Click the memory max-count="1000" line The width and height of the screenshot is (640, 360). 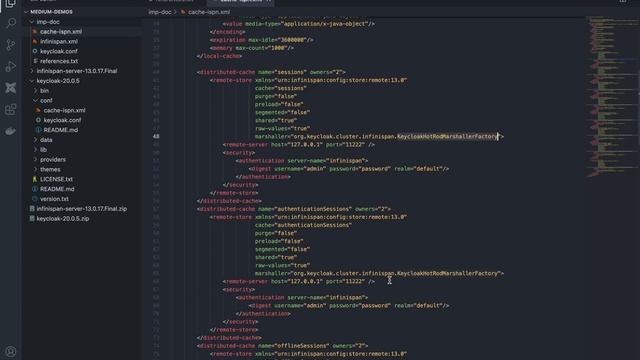click(252, 48)
